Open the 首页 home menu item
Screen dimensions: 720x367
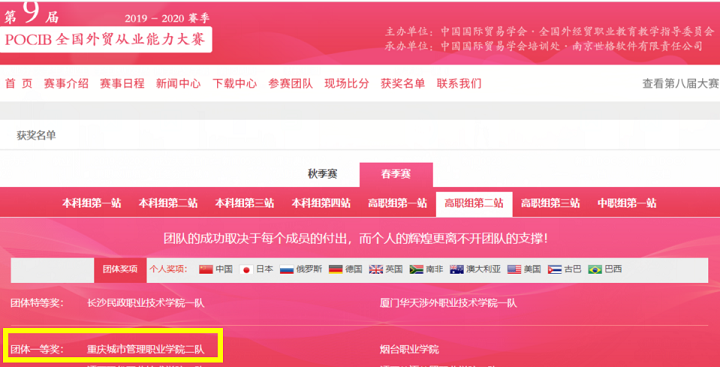coord(19,84)
